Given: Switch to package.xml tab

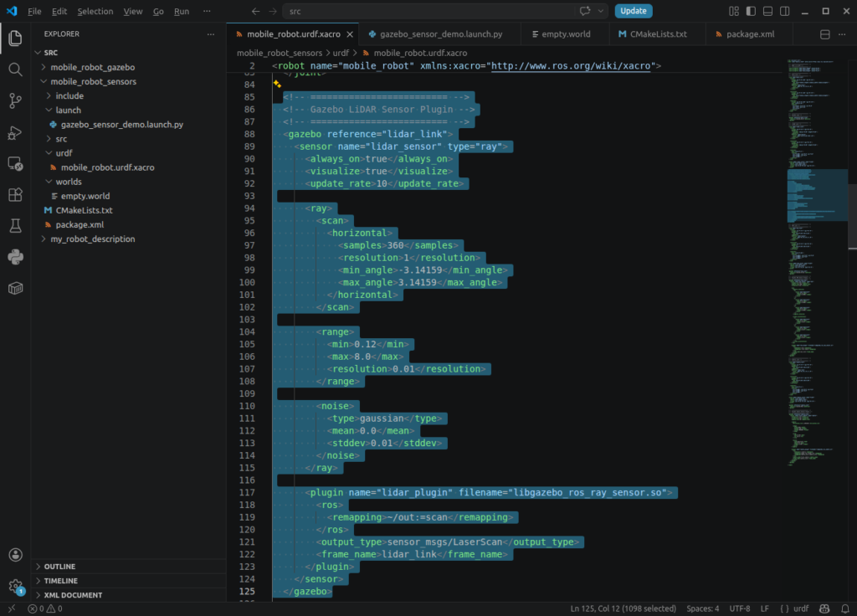Looking at the screenshot, I should tap(750, 33).
